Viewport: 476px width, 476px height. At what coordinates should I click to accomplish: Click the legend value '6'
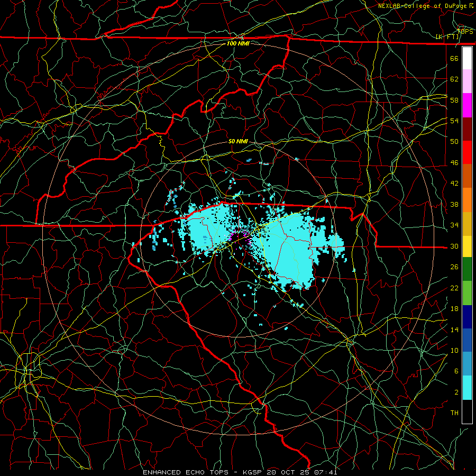456,371
